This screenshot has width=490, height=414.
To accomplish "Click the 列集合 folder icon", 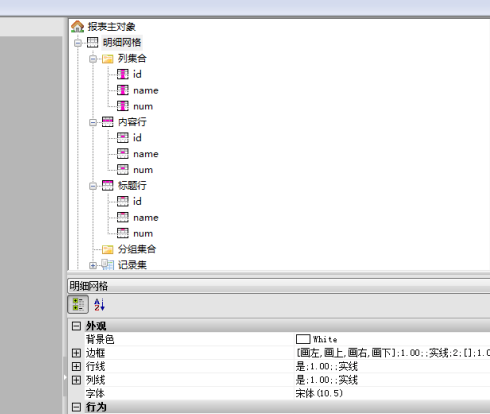I will tap(107, 59).
